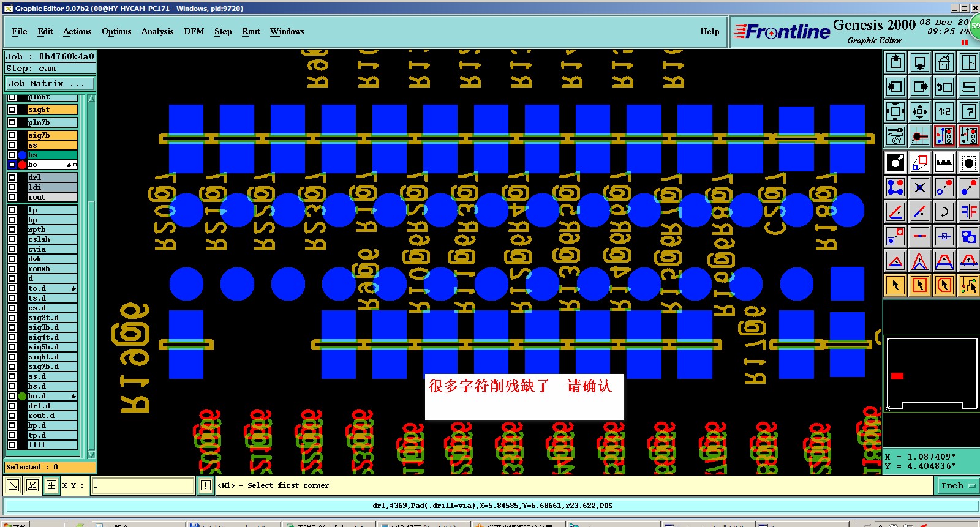
Task: Select the sig5b.d layer row
Action: pos(53,347)
